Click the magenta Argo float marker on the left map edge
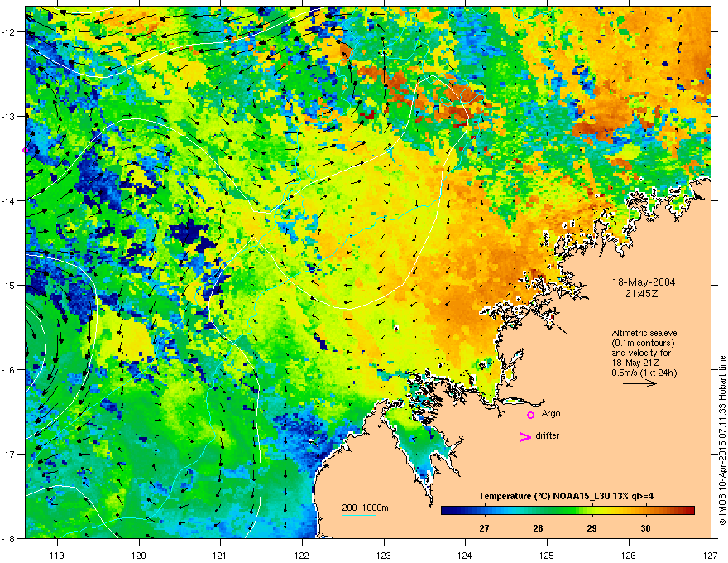Image resolution: width=728 pixels, height=563 pixels. point(26,150)
